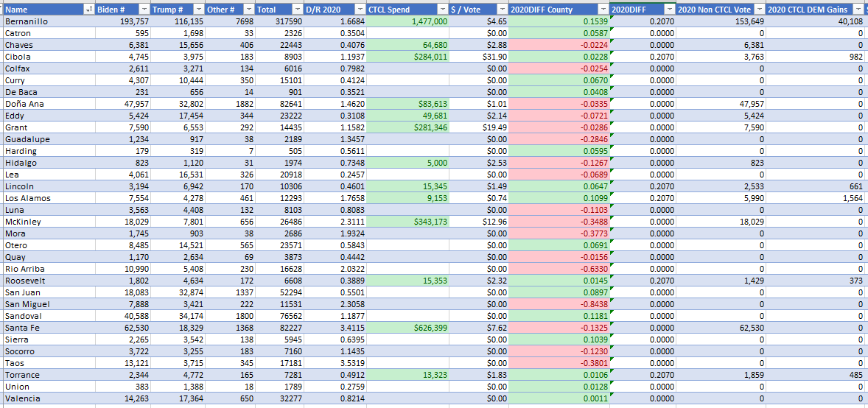Open the Biden # column filter dropdown
The height and width of the screenshot is (408, 868).
(x=144, y=10)
